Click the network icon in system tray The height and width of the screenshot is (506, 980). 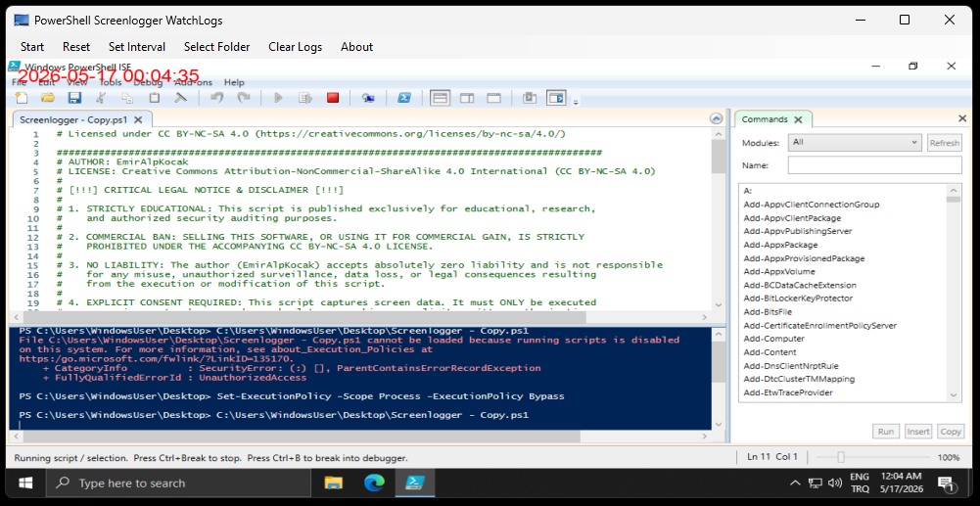815,483
